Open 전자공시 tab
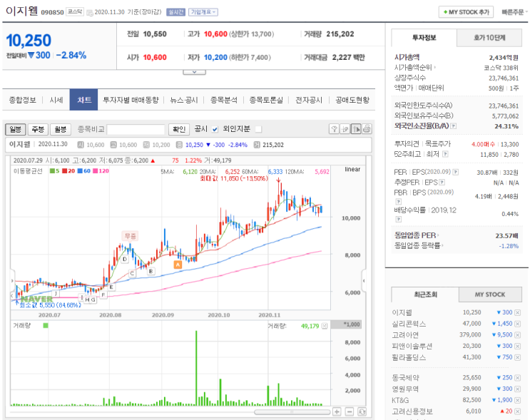Image resolution: width=530 pixels, height=420 pixels. click(x=309, y=100)
